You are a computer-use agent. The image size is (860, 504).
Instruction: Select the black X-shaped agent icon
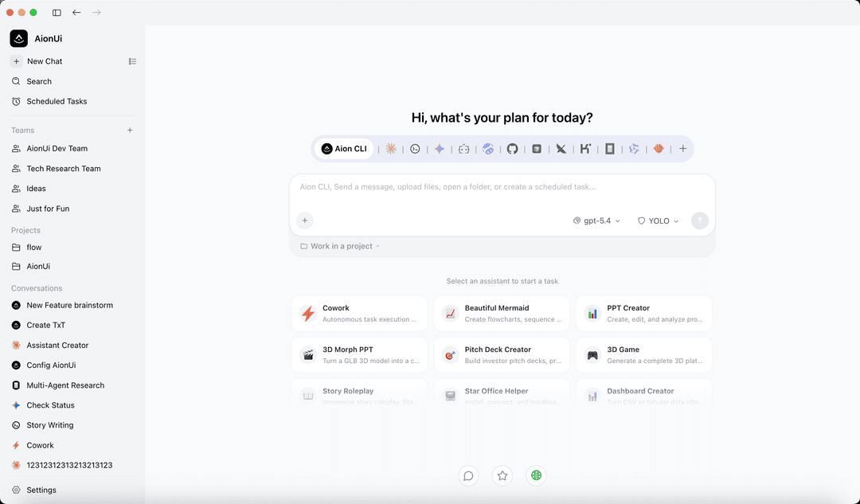click(x=561, y=149)
